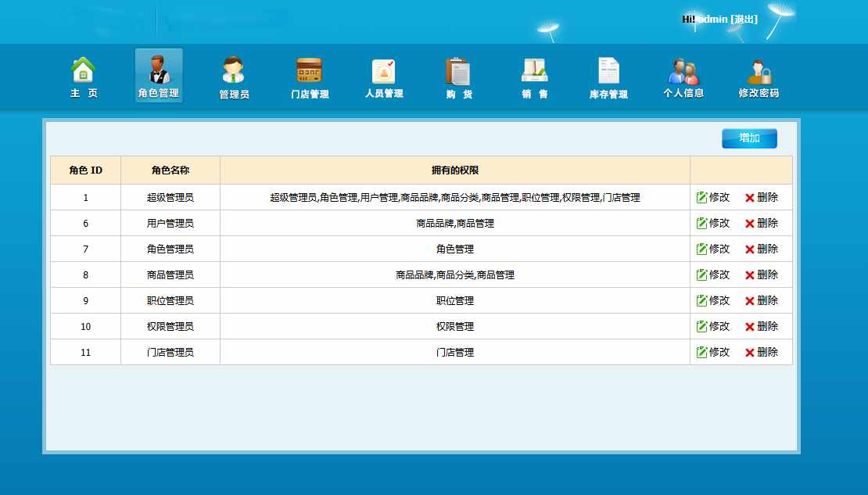The width and height of the screenshot is (868, 495).
Task: Click the 退出 logout link
Action: tap(744, 19)
